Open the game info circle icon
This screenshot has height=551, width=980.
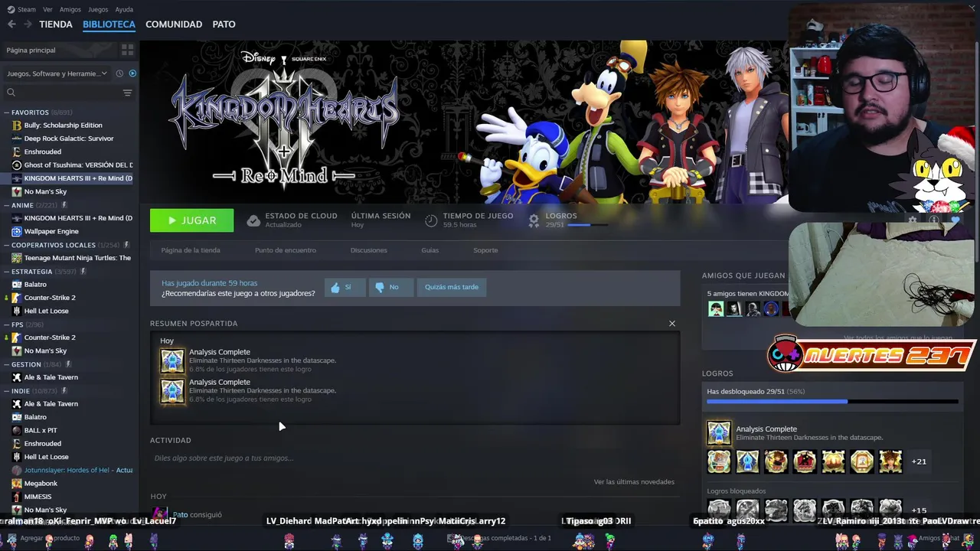(x=934, y=220)
